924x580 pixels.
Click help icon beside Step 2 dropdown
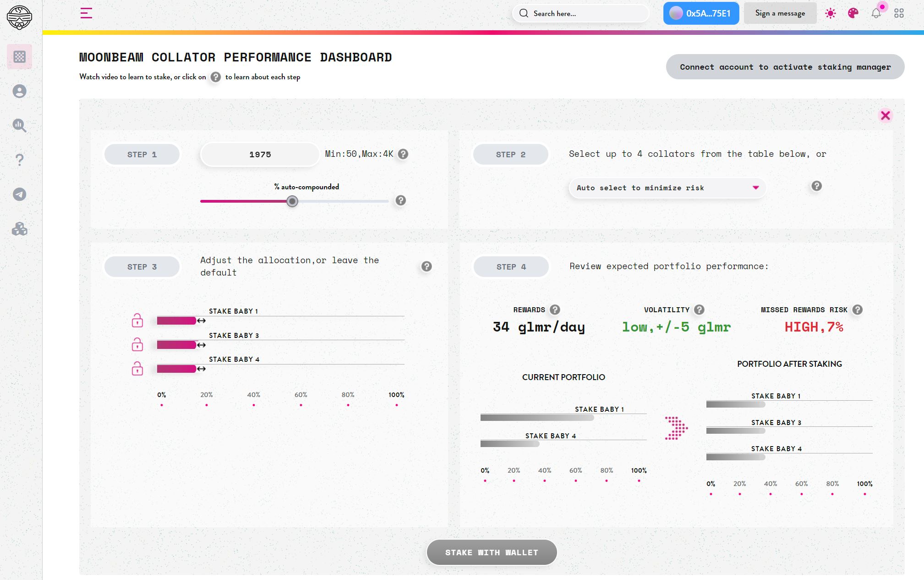point(816,186)
